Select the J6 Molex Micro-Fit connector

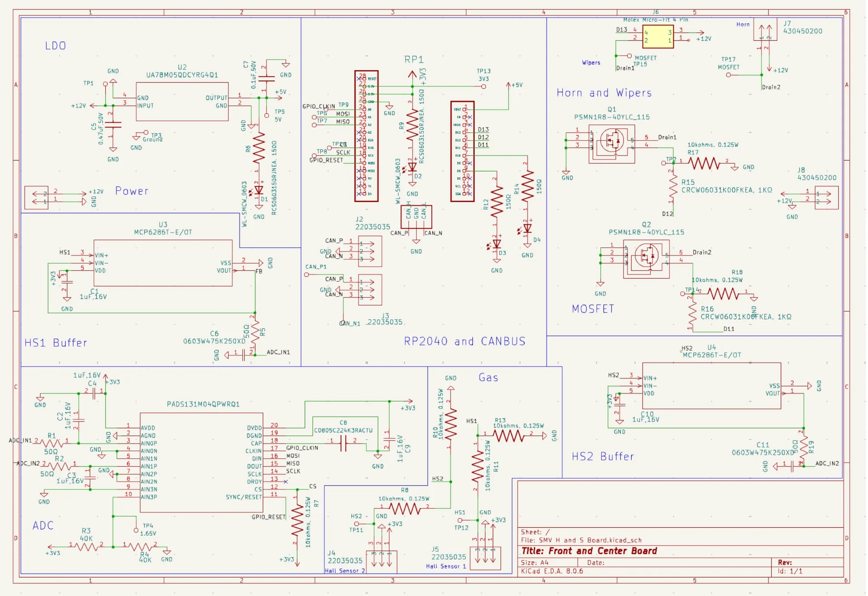[658, 37]
